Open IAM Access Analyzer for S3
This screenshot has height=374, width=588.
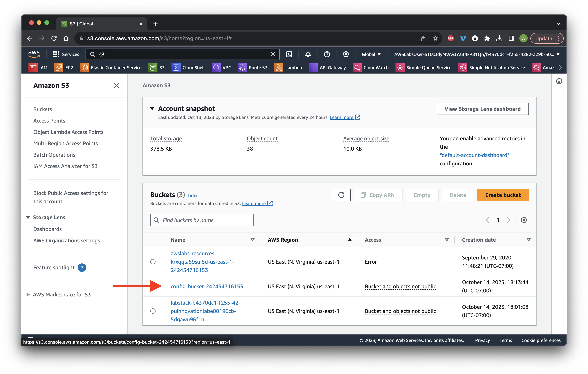tap(65, 166)
